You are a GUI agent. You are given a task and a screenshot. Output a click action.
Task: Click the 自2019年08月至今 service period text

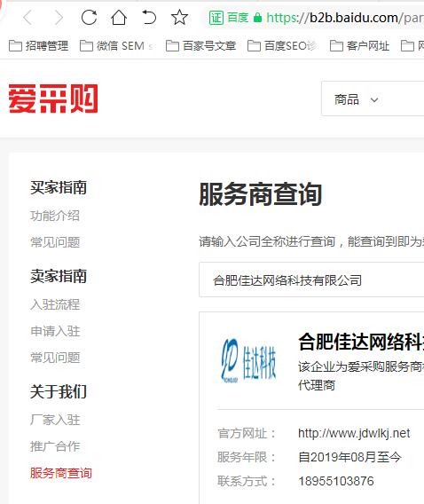point(349,457)
